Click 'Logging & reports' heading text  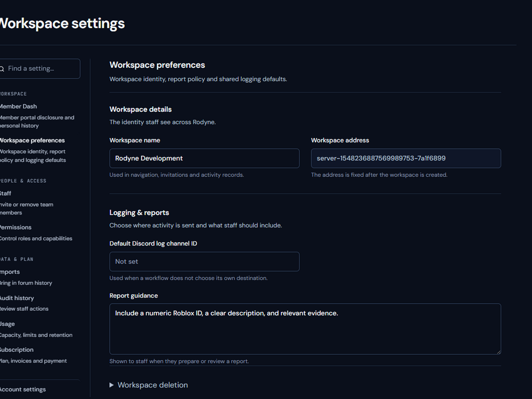pos(139,212)
